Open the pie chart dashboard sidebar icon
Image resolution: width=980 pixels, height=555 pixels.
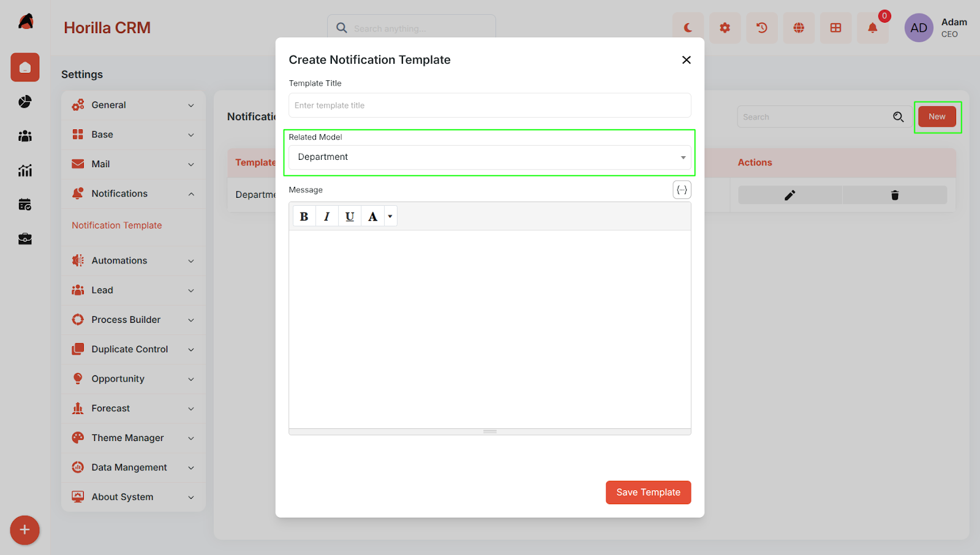[25, 102]
